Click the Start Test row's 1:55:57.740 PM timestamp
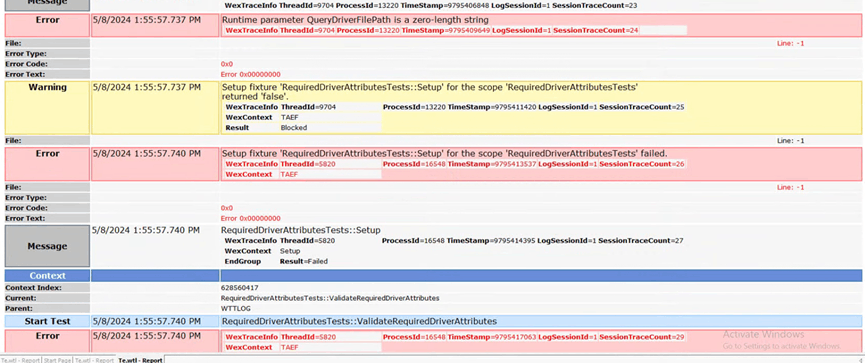The image size is (865, 363). click(x=147, y=321)
